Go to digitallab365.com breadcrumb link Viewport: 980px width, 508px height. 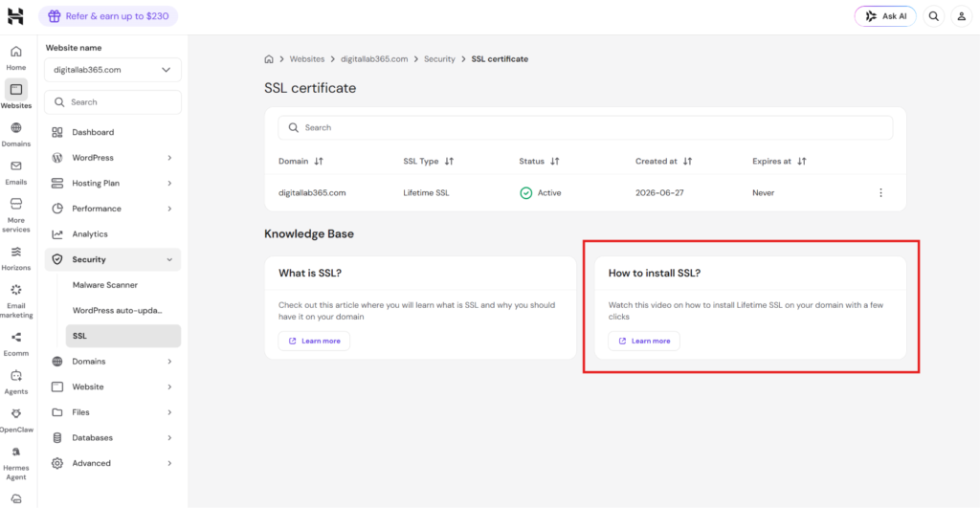[374, 58]
